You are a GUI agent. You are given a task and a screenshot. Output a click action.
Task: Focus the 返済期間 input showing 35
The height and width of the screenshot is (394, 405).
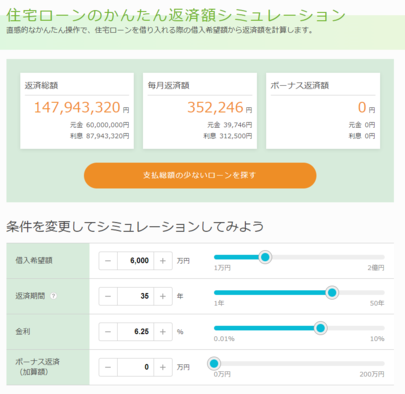(135, 296)
